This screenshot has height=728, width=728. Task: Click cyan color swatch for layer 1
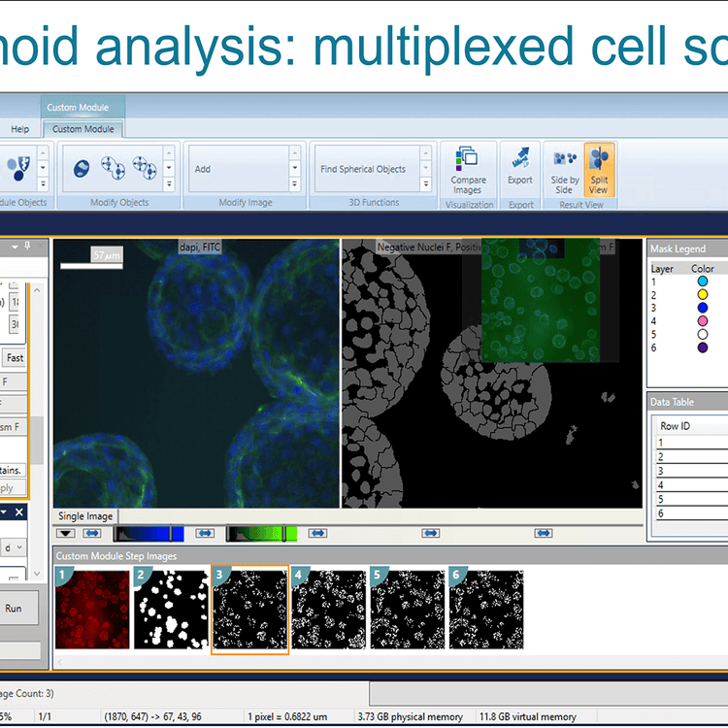pyautogui.click(x=703, y=281)
